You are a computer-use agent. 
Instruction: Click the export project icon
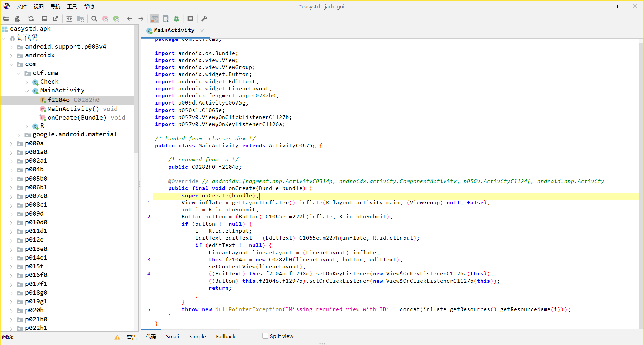(56, 19)
